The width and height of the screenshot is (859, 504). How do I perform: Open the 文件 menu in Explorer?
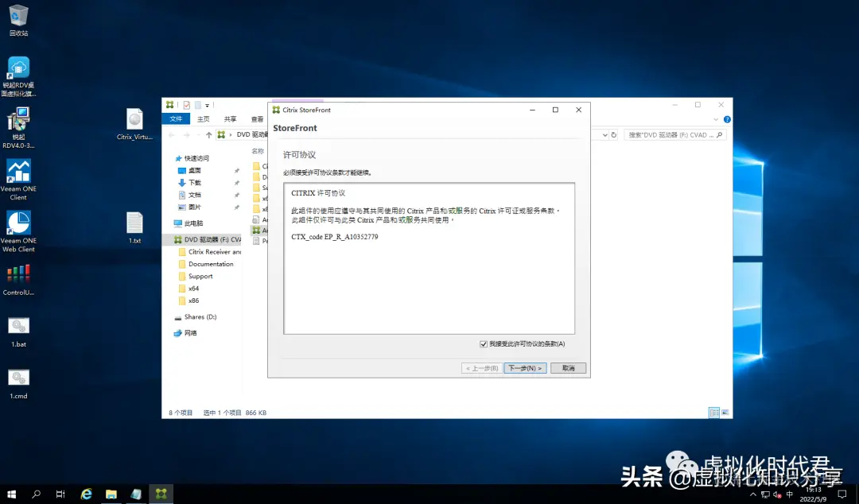click(x=176, y=118)
